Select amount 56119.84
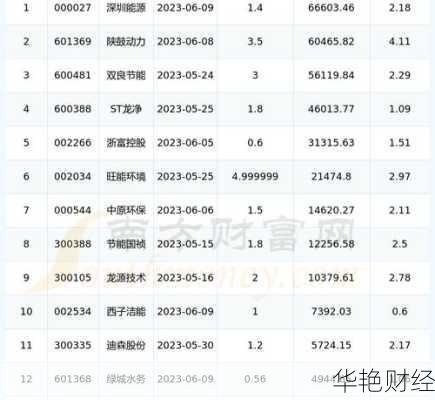 coord(331,75)
